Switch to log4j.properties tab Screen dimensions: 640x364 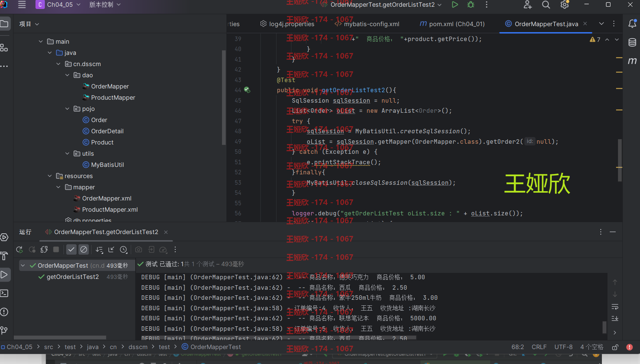(287, 24)
